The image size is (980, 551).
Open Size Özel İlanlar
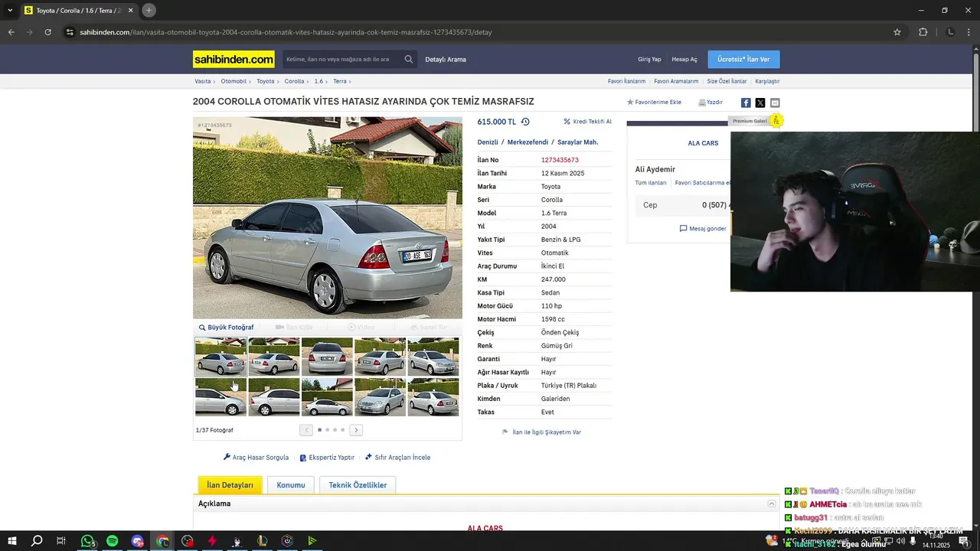(727, 81)
